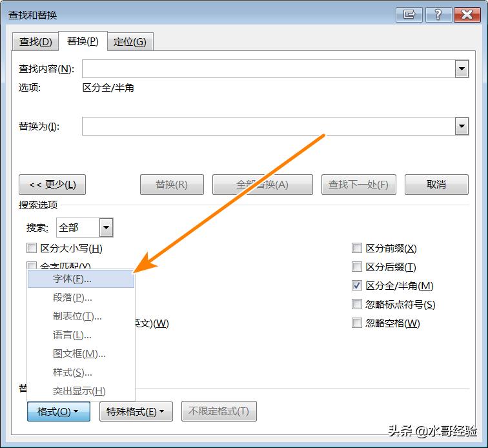Choose 图文框(M)... from the format menu
The image size is (488, 448).
coord(81,353)
